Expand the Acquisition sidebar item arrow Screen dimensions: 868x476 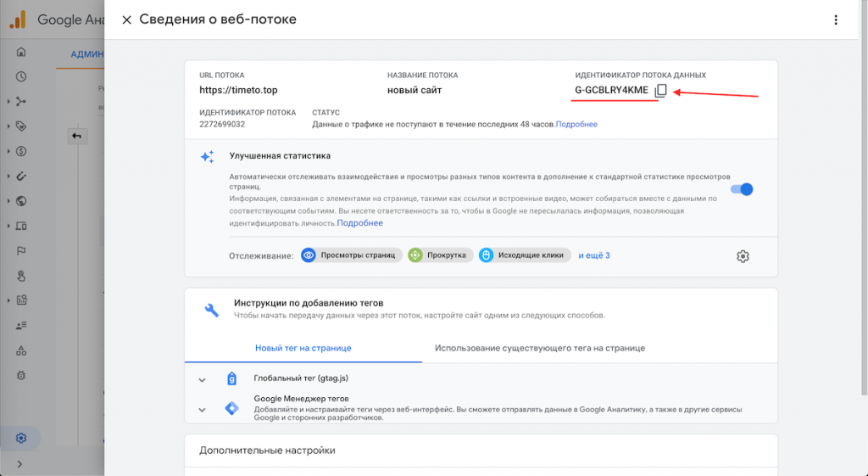point(8,102)
